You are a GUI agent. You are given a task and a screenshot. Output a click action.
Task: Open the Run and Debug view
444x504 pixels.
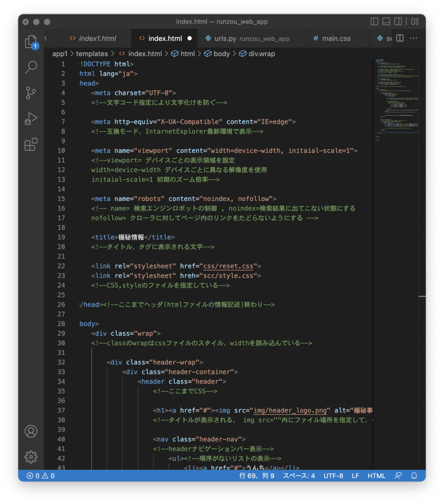[31, 119]
